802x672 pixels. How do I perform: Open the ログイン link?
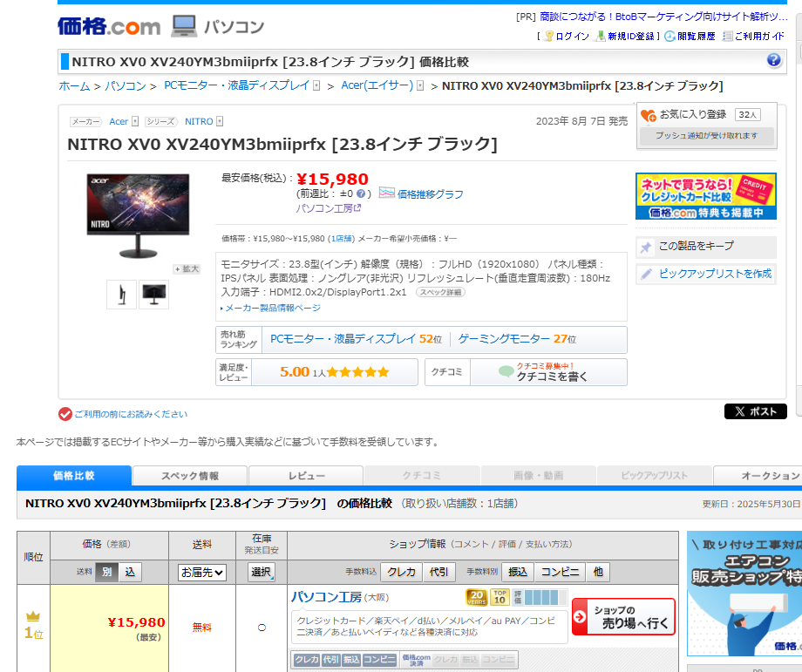coord(573,37)
